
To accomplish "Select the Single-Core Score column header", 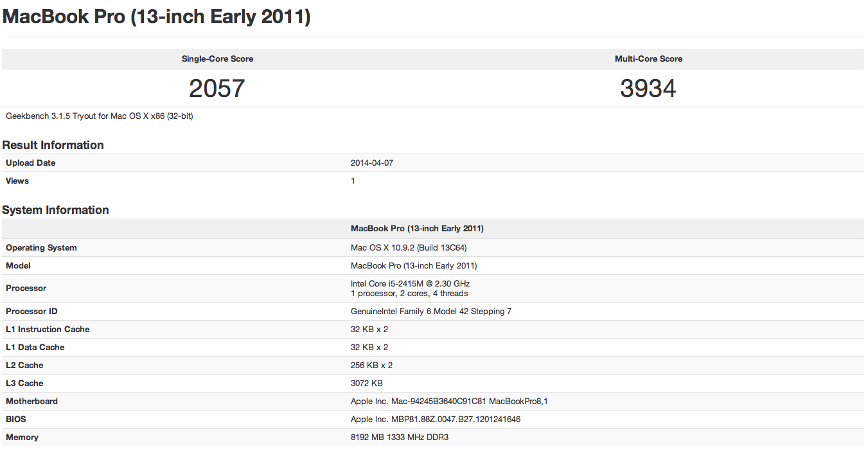I will [217, 59].
